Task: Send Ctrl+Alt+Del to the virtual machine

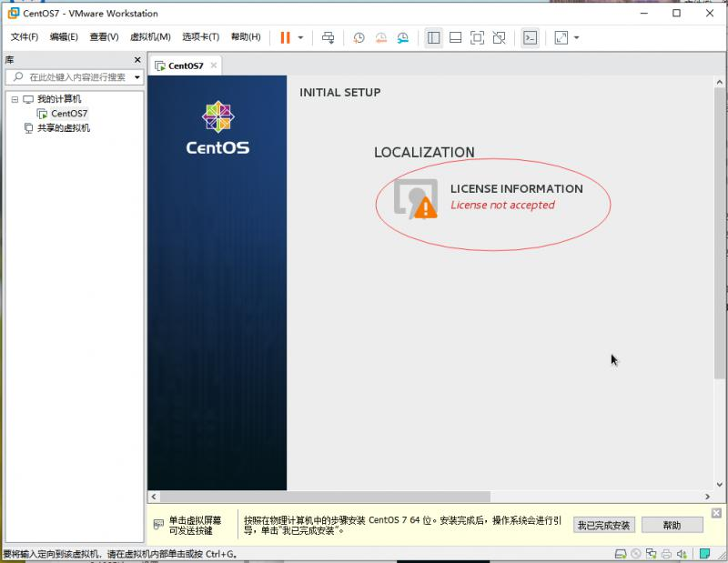Action: coord(329,37)
